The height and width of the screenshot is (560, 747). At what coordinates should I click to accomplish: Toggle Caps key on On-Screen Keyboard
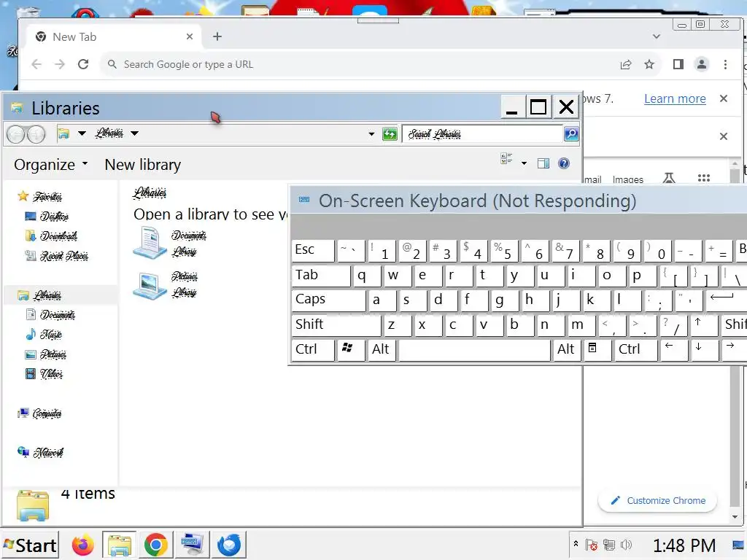tap(328, 300)
